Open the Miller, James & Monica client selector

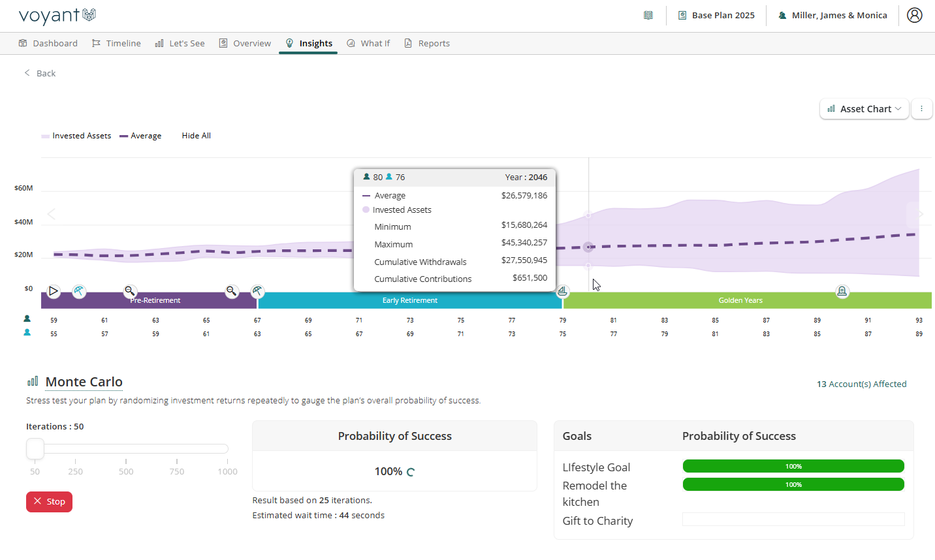pyautogui.click(x=832, y=15)
